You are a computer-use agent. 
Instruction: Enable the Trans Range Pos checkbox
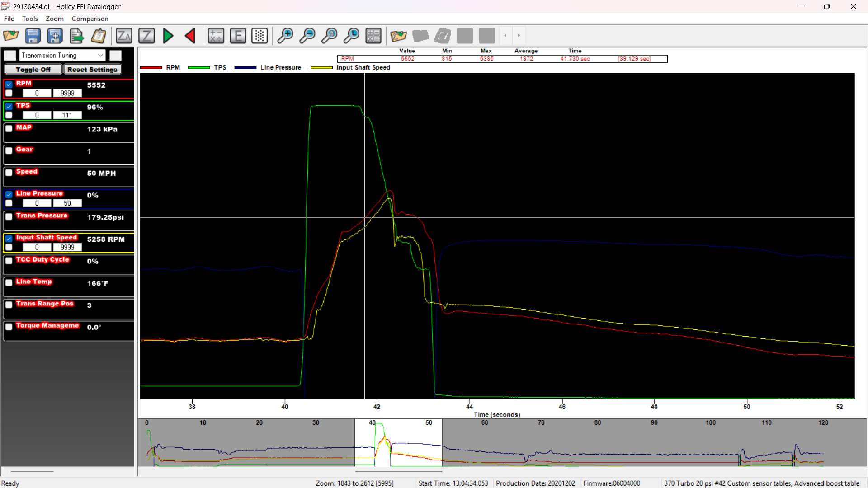9,305
